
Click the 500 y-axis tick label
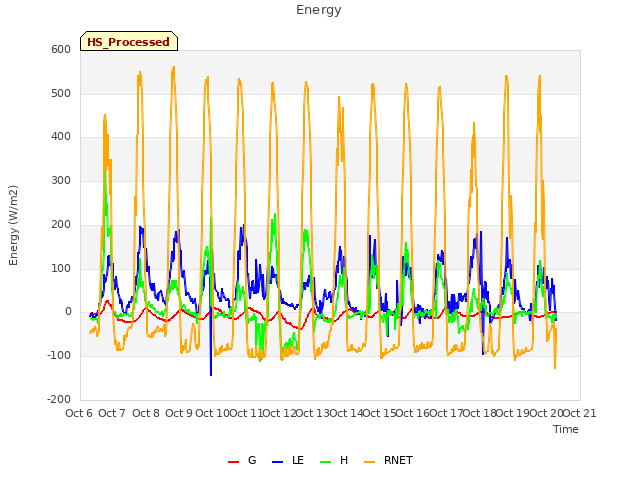pos(61,93)
